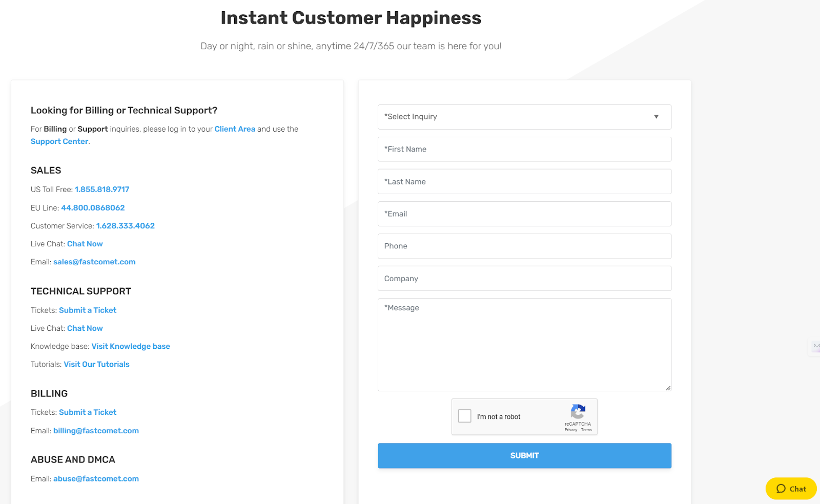Open the reCAPTCHA Privacy link
The height and width of the screenshot is (504, 820).
570,430
